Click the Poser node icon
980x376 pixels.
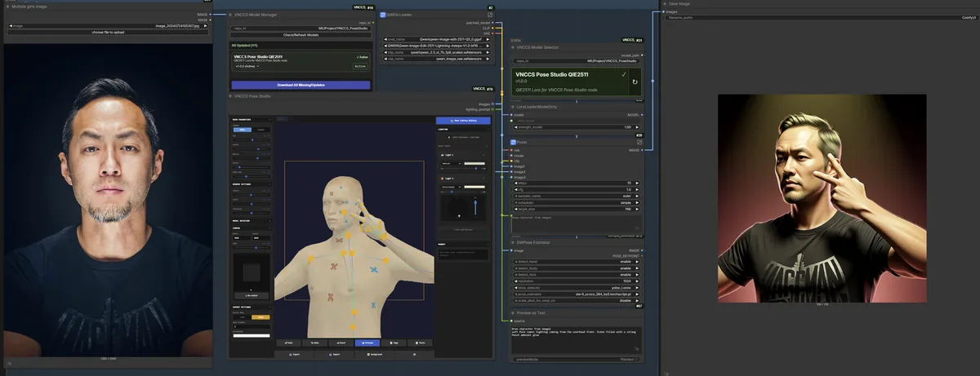point(513,142)
